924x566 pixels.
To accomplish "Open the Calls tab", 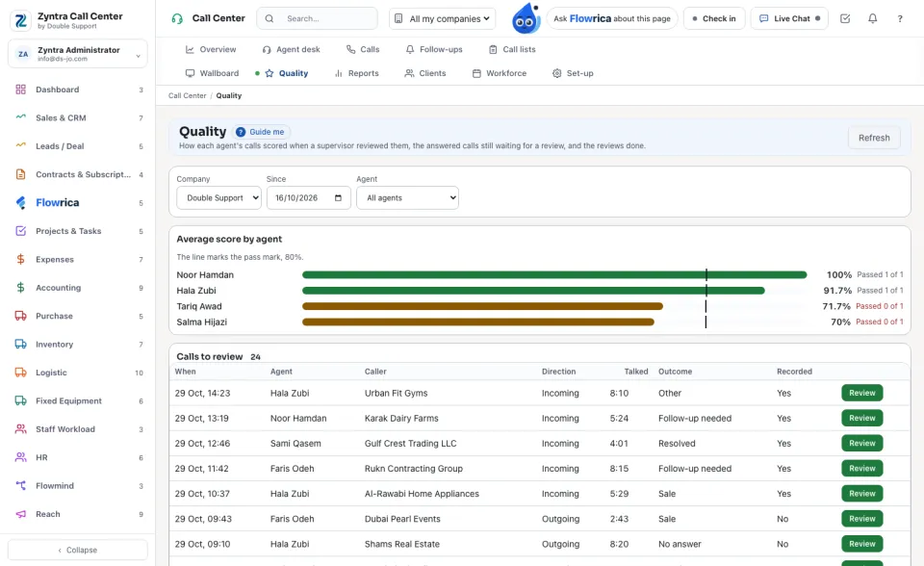I will coord(363,49).
